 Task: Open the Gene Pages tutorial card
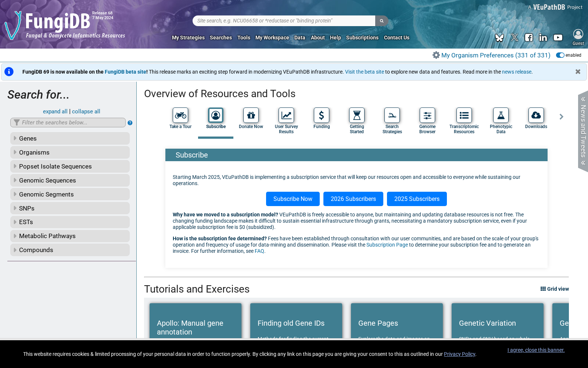(x=397, y=321)
